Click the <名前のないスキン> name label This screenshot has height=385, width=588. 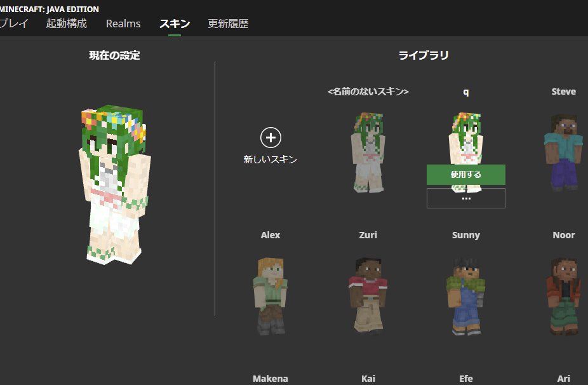click(368, 91)
